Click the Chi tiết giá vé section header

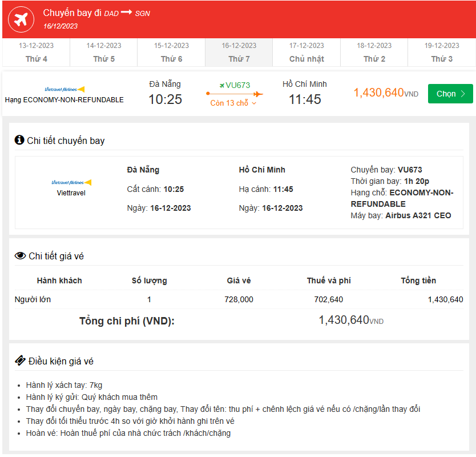56,256
